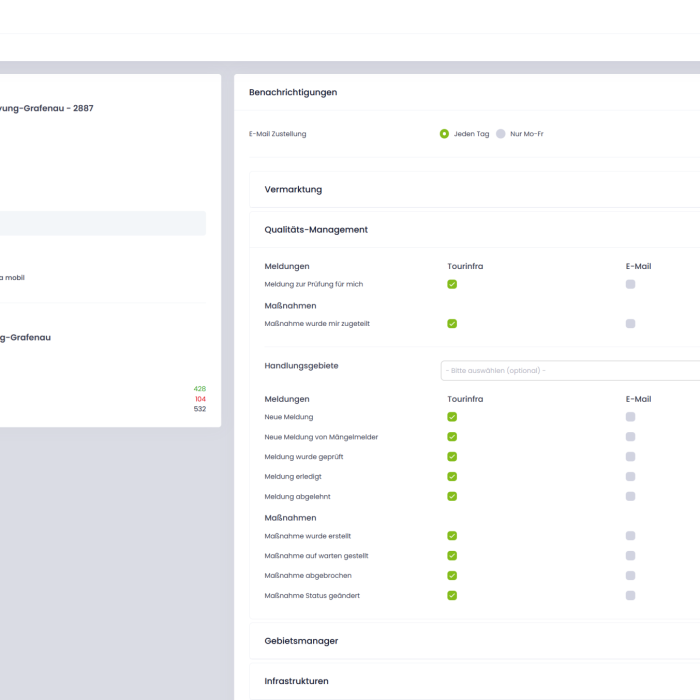Screen dimensions: 700x700
Task: Uncheck Tourinfra for Neue Meldung
Action: (452, 417)
